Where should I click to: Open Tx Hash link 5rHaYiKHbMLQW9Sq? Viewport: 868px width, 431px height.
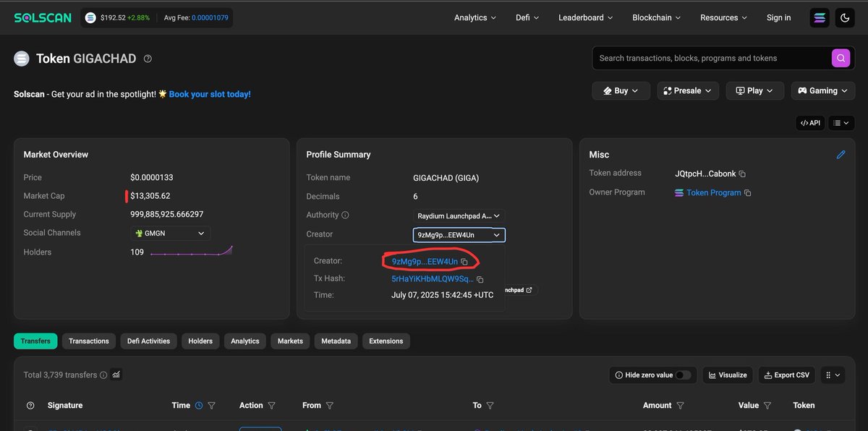click(433, 279)
